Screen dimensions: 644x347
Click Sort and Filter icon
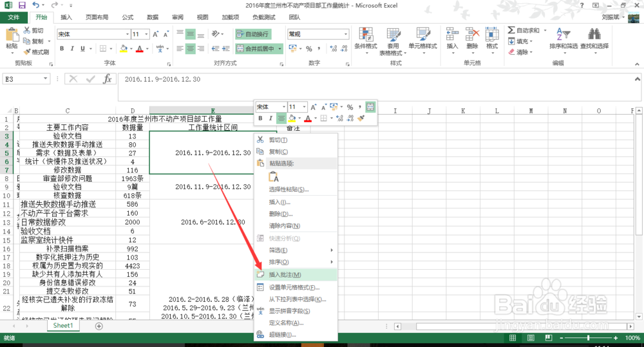[x=563, y=35]
